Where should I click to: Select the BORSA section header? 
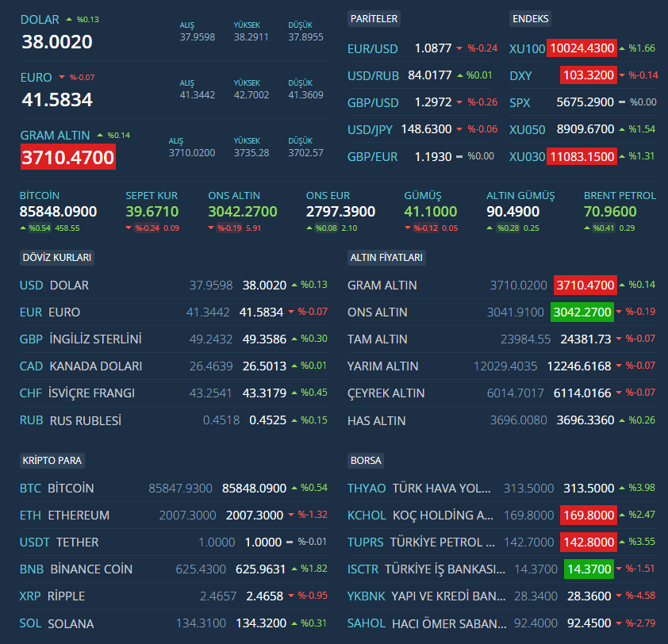[366, 460]
